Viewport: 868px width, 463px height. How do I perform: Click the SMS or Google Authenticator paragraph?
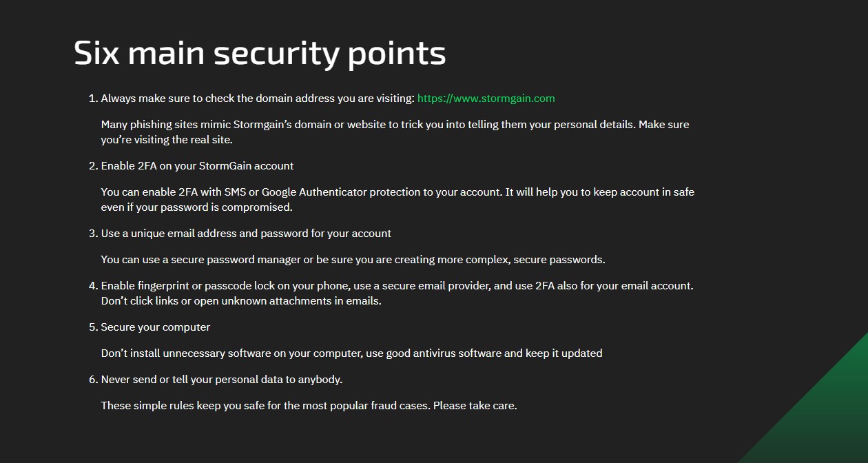[397, 200]
